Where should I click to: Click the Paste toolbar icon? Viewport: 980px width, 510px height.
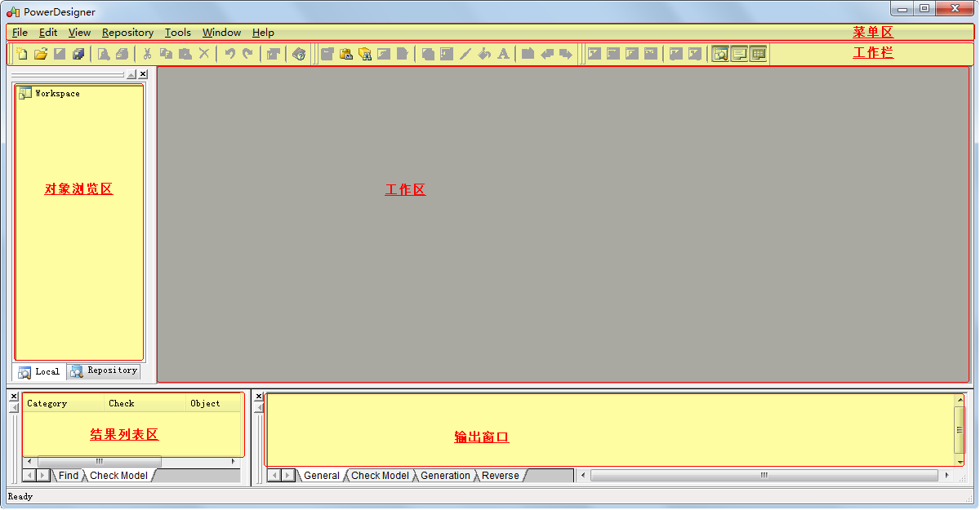pyautogui.click(x=185, y=54)
